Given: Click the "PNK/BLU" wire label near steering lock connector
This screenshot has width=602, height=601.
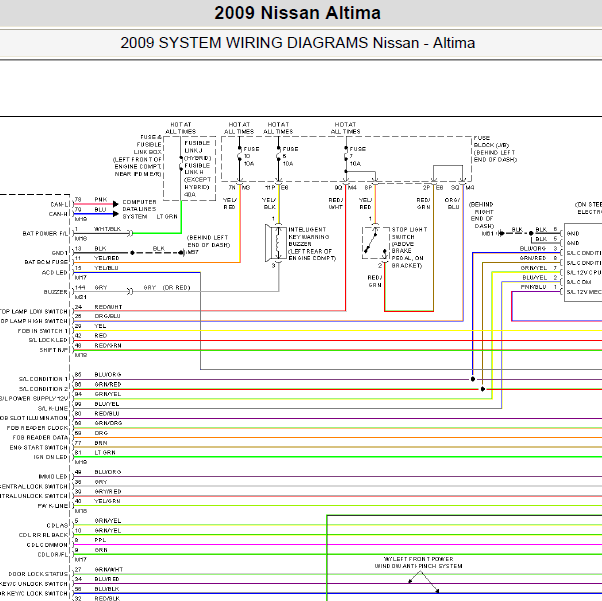Looking at the screenshot, I should click(534, 287).
